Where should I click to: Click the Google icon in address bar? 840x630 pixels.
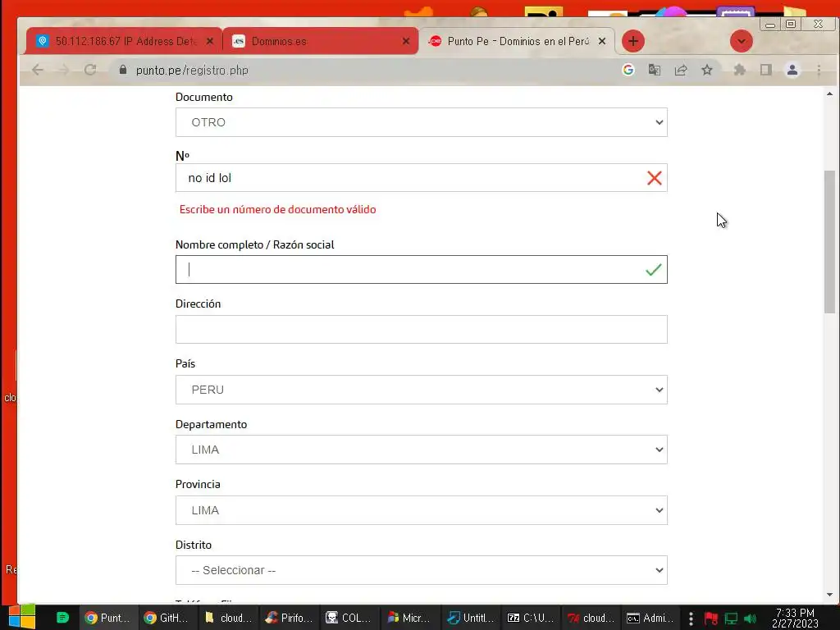click(628, 70)
